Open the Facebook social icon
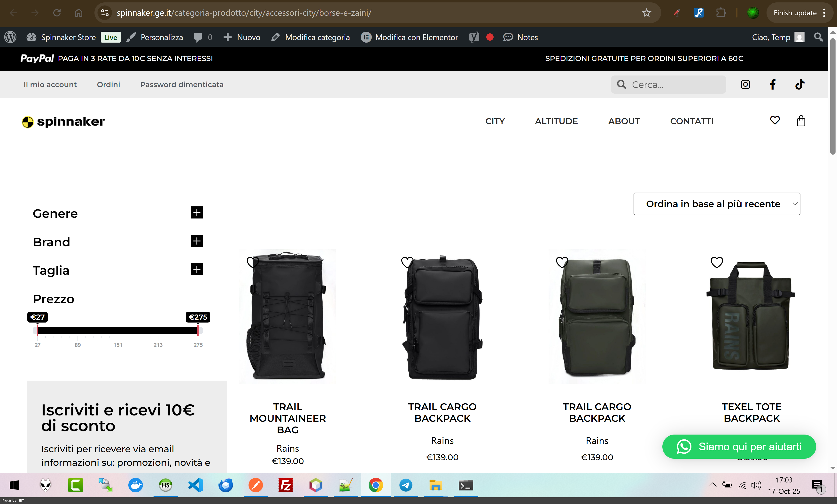This screenshot has width=837, height=504. pyautogui.click(x=773, y=84)
